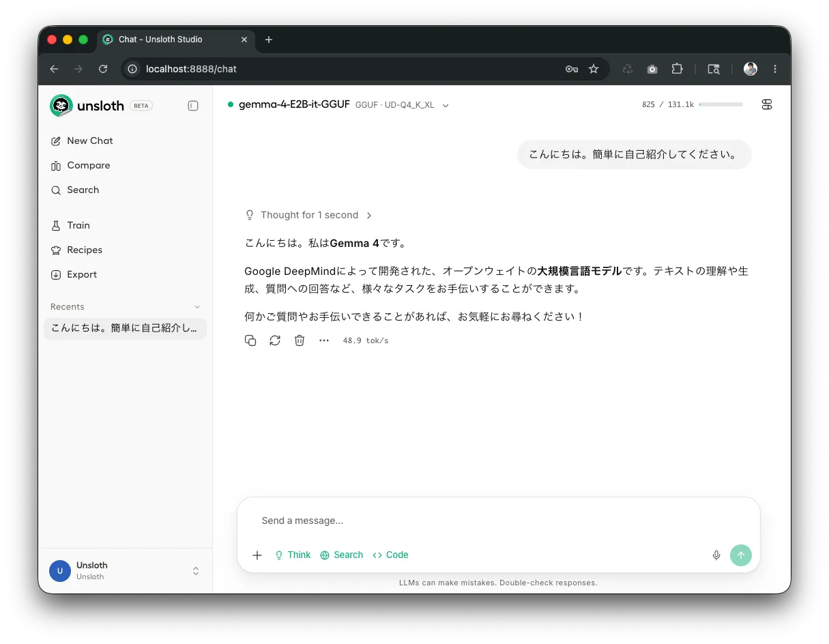Click the GGUF · UD-Q4_K_XL quantization label
The width and height of the screenshot is (829, 644).
click(x=394, y=105)
